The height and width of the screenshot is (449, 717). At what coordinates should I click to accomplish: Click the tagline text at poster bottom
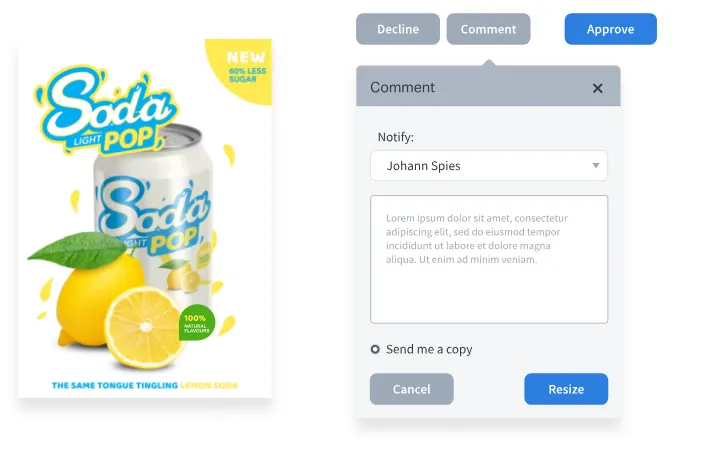click(x=144, y=385)
